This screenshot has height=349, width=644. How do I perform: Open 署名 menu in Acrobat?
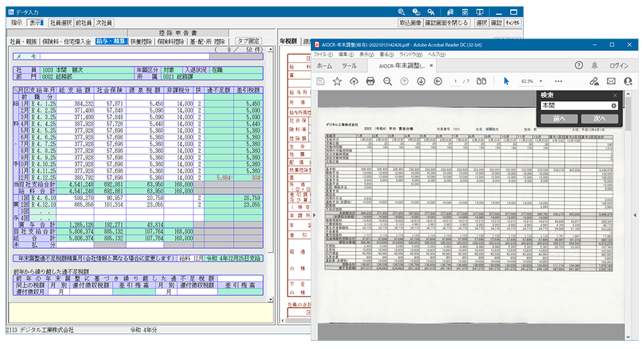coord(386,55)
